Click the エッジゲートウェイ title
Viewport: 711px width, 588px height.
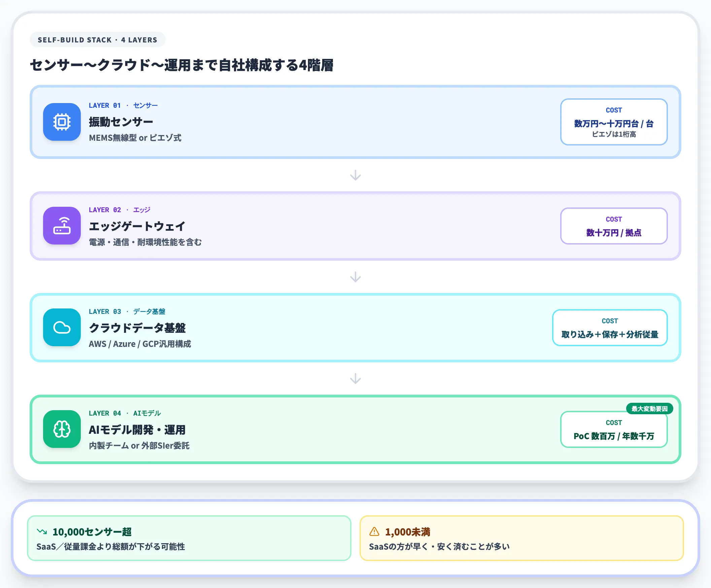(137, 226)
